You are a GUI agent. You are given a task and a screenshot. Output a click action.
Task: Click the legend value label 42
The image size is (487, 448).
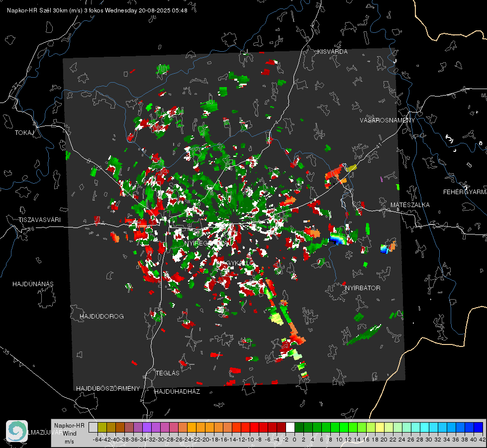point(483,440)
